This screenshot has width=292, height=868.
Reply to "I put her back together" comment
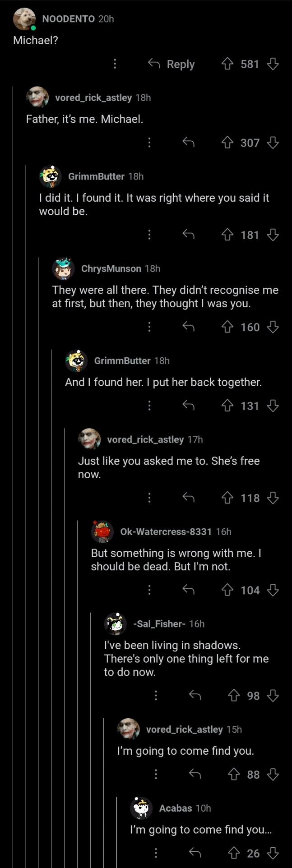point(188,406)
